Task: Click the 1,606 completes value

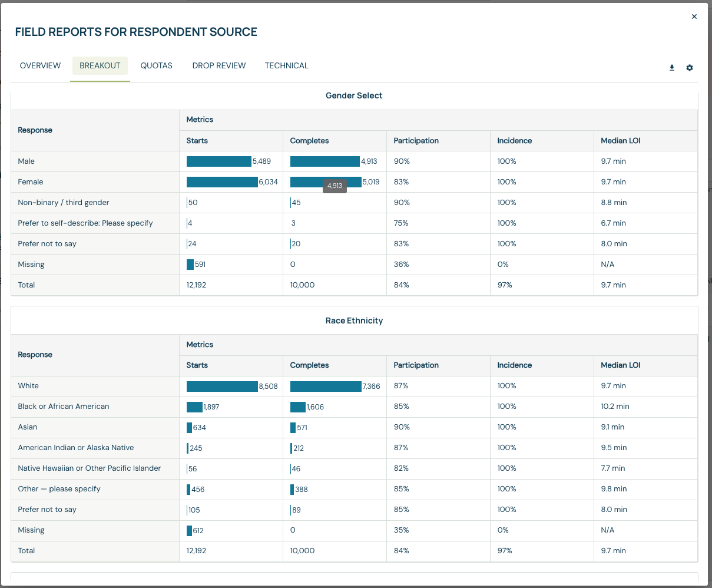Action: tap(316, 407)
